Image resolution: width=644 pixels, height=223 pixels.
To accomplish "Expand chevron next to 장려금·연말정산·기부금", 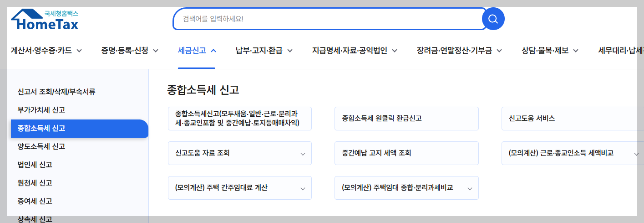I will click(x=499, y=51).
